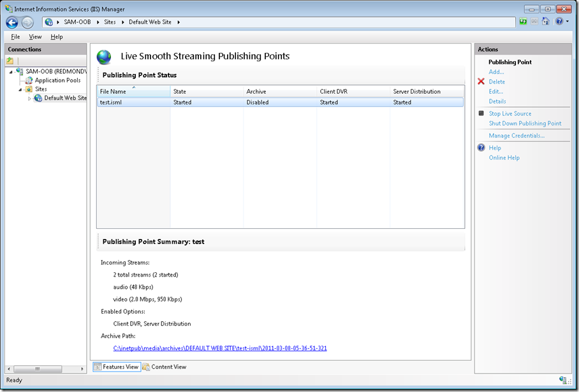Sort by Server Distribution column header
Image resolution: width=579 pixels, height=392 pixels.
[x=427, y=91]
